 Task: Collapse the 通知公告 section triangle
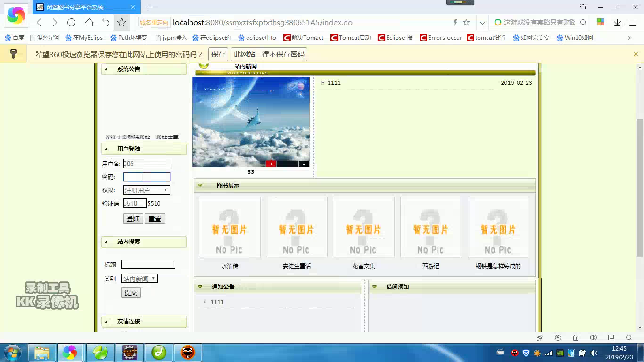[x=200, y=287]
